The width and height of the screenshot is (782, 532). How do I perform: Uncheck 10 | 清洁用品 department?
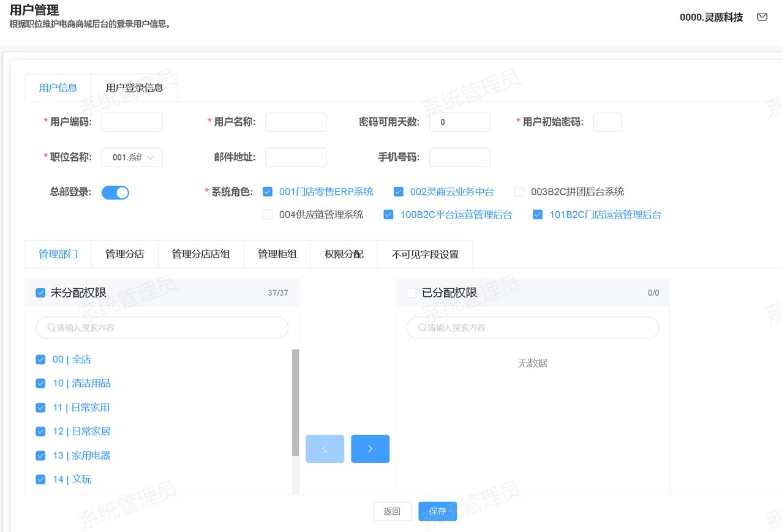40,383
